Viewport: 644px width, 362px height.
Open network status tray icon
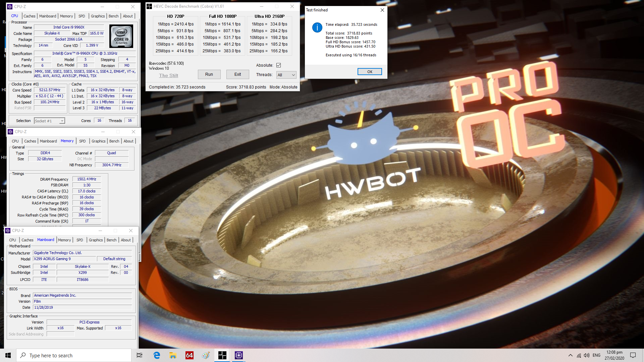579,355
